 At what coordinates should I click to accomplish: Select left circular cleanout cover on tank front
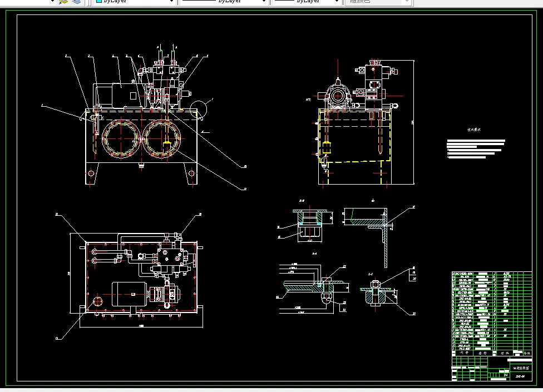coord(121,138)
